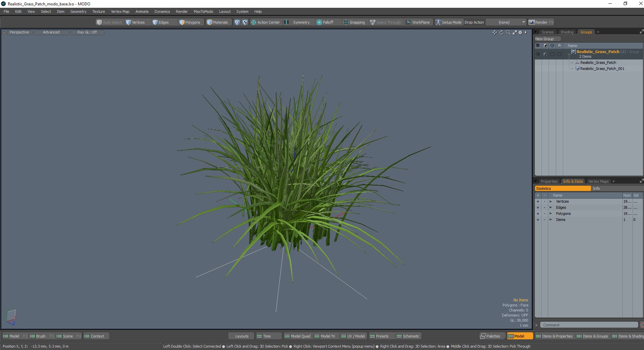644x350 pixels.
Task: Select the Statistics section
Action: click(562, 189)
